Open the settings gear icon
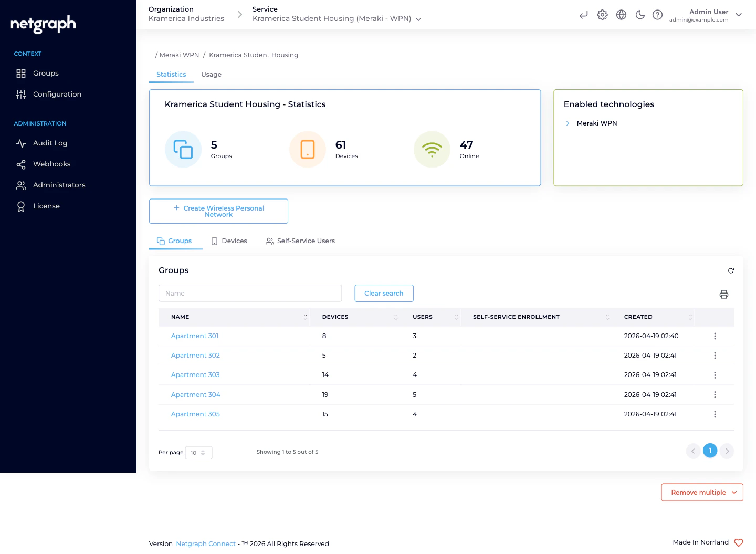756x554 pixels. pyautogui.click(x=602, y=15)
